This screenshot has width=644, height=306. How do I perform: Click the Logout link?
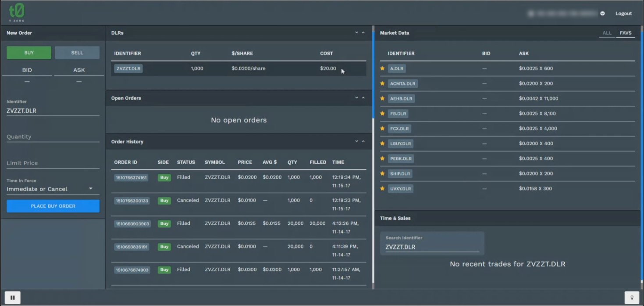pos(623,14)
